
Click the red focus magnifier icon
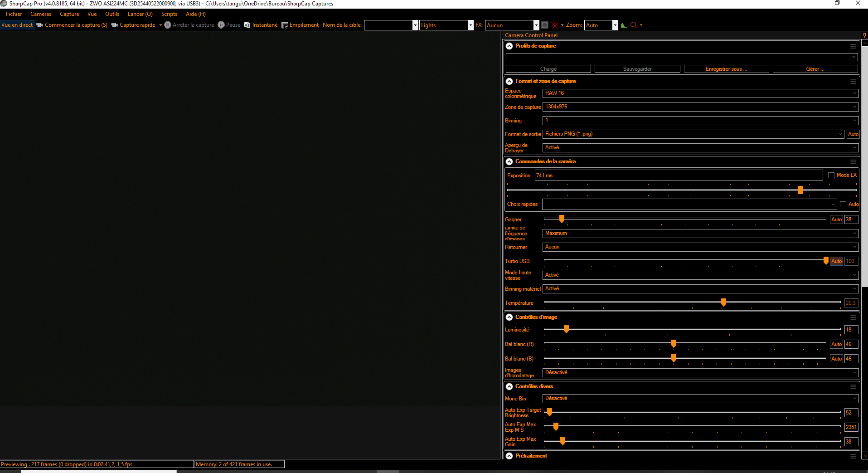point(634,25)
